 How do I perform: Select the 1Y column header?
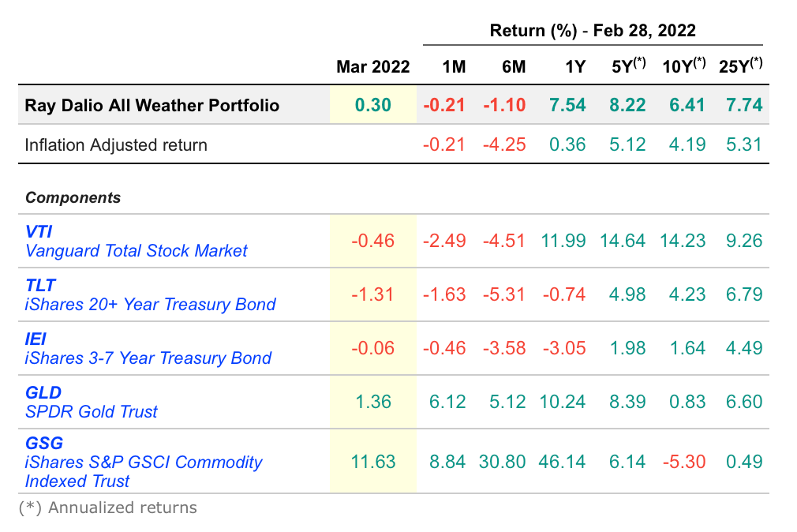[x=575, y=66]
